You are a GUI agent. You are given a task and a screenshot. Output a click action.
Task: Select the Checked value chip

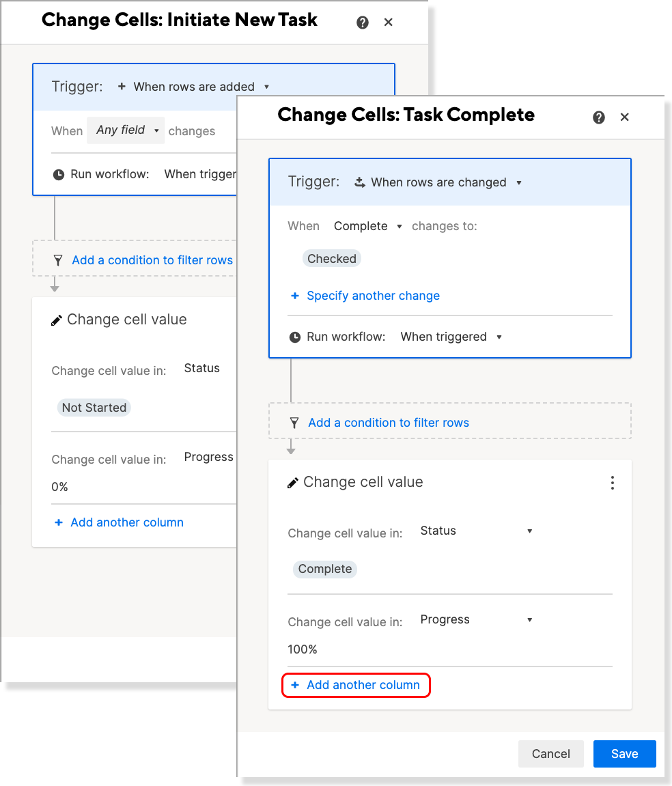[x=331, y=259]
